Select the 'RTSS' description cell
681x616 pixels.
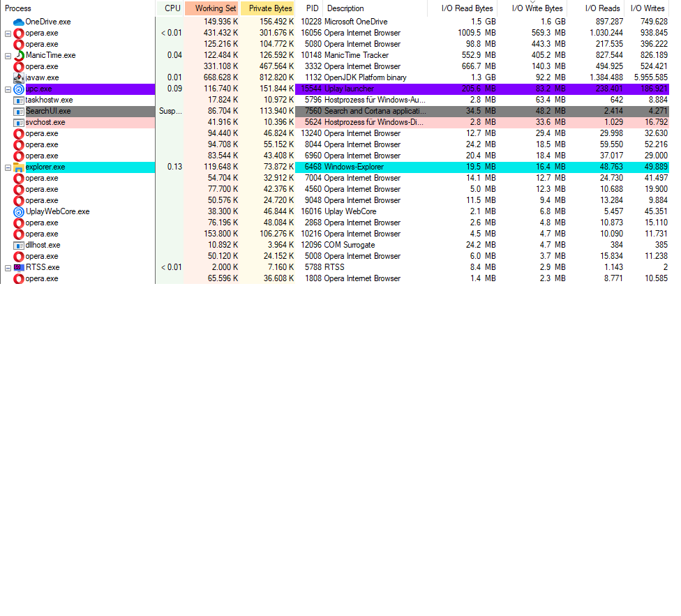pos(334,267)
